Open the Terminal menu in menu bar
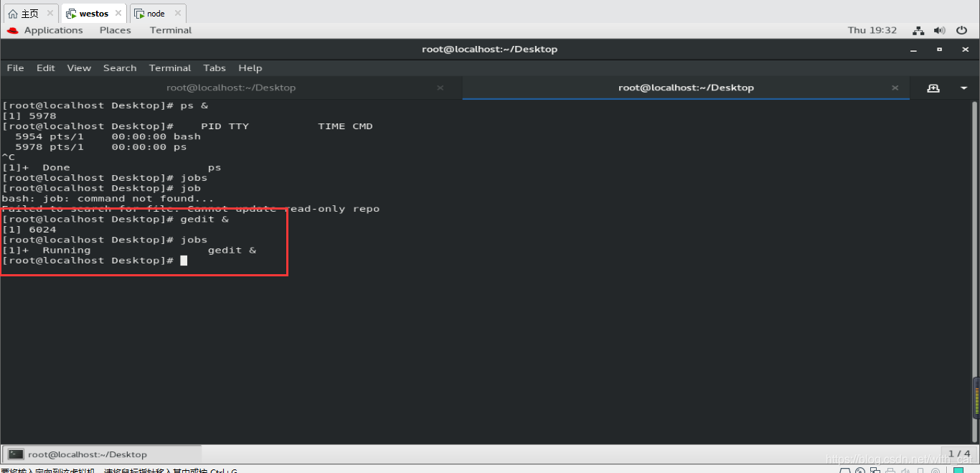 pyautogui.click(x=170, y=68)
